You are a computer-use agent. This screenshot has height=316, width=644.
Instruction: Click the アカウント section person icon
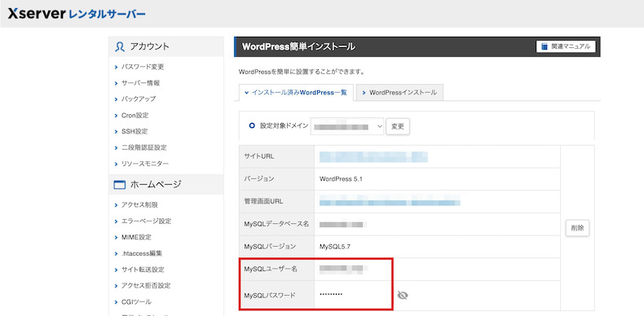click(120, 46)
